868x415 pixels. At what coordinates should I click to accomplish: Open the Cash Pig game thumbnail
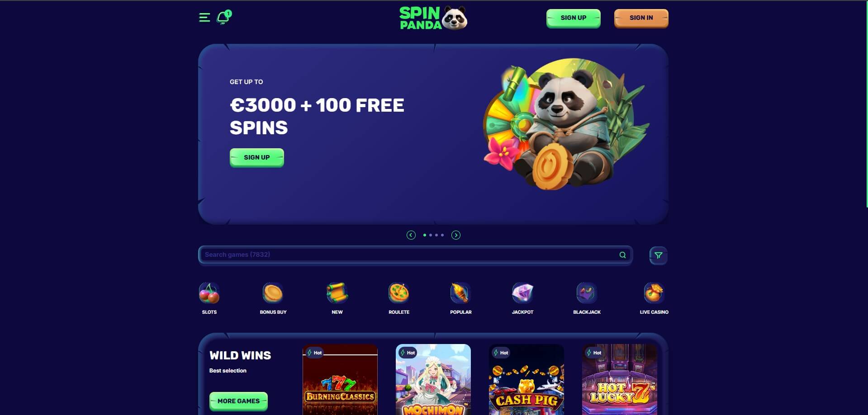point(526,379)
